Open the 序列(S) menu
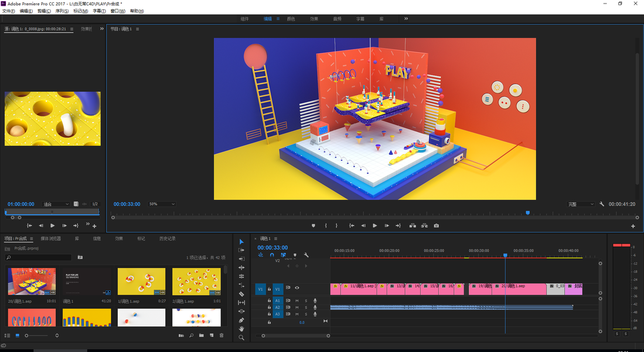644x352 pixels. [x=62, y=11]
